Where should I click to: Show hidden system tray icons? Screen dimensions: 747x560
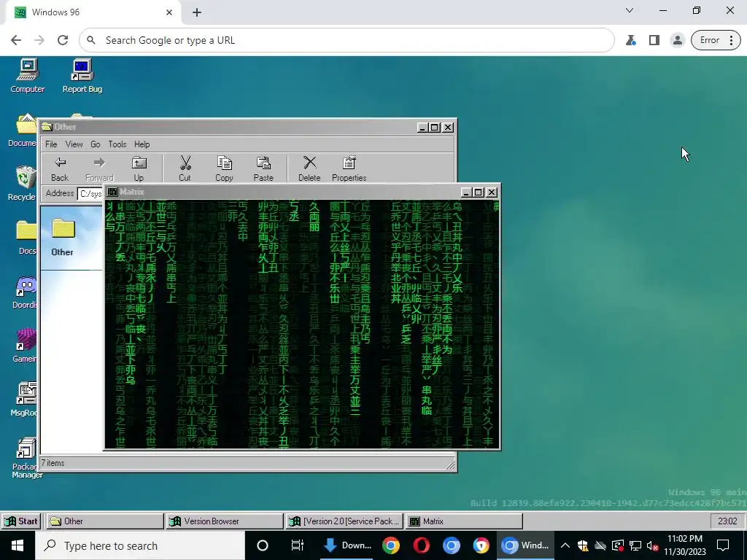[565, 545]
